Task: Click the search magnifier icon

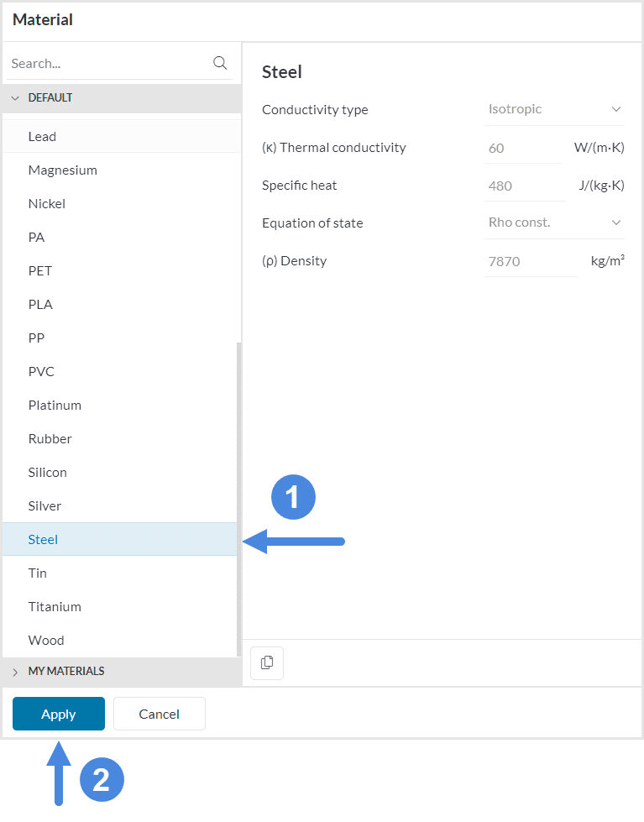Action: point(220,63)
